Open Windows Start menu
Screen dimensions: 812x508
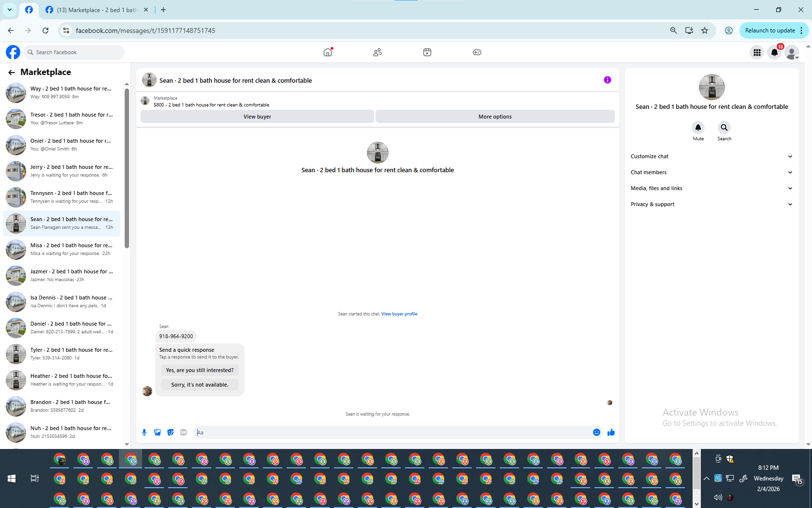click(12, 478)
